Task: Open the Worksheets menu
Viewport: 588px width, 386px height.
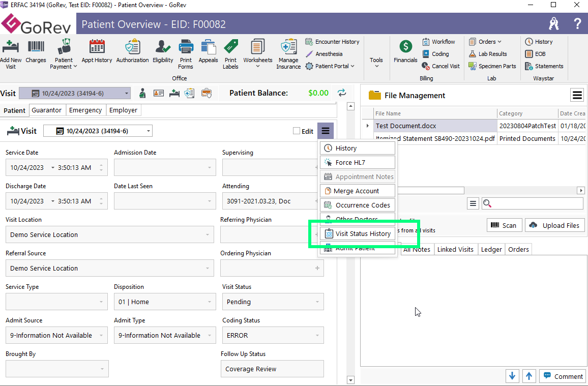Action: [257, 54]
